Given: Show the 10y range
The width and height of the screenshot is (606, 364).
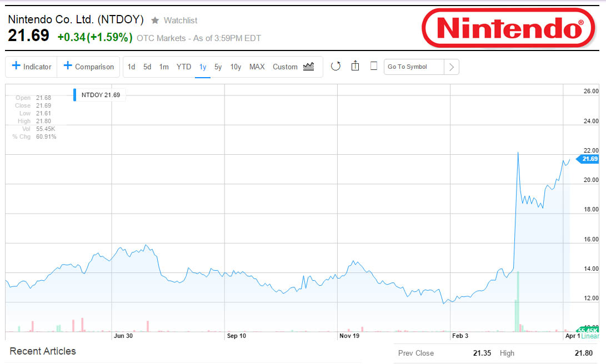Looking at the screenshot, I should (x=236, y=67).
